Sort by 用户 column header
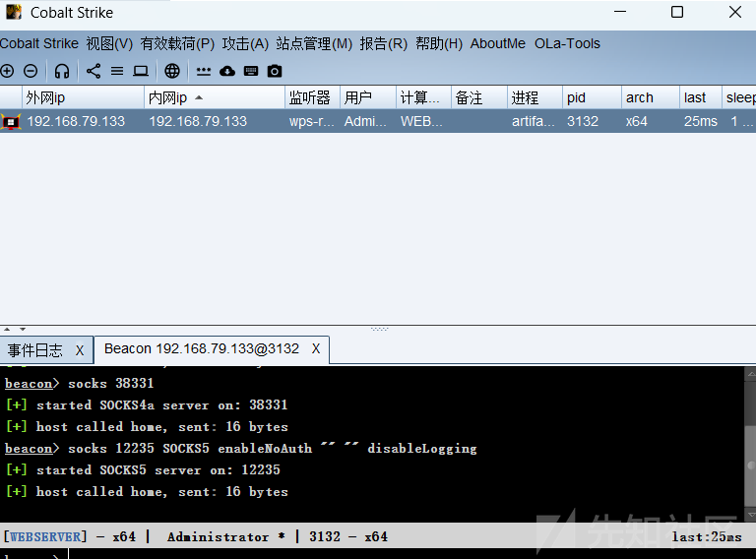The width and height of the screenshot is (756, 559). coord(368,97)
